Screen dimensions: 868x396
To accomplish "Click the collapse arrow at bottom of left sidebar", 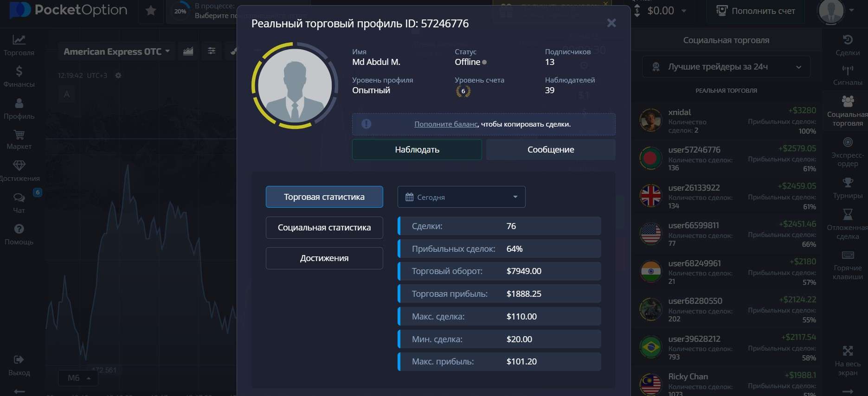I will pyautogui.click(x=19, y=392).
